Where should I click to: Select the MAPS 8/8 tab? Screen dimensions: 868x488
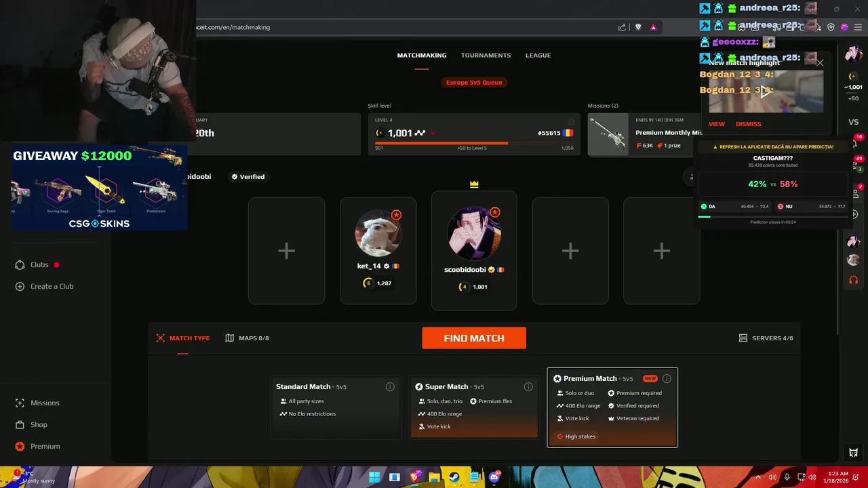pyautogui.click(x=247, y=338)
